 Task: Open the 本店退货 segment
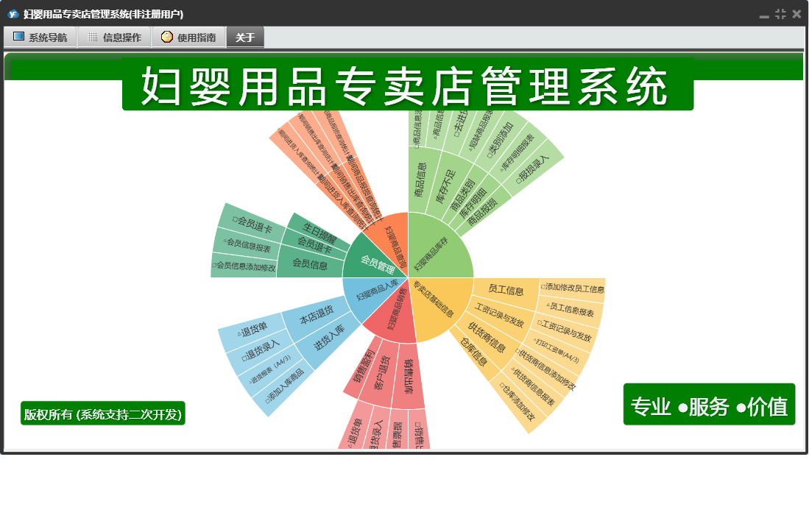[316, 316]
